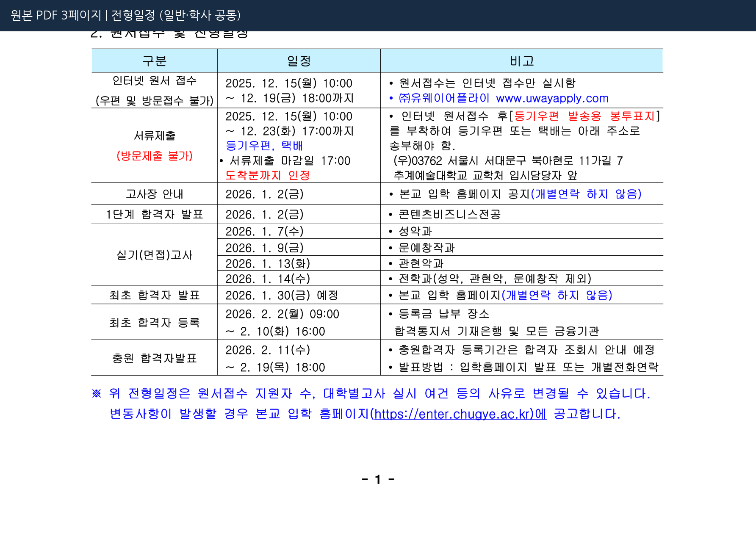This screenshot has width=756, height=539.
Task: Click the '충원 합격자발표' row label
Action: 155,358
